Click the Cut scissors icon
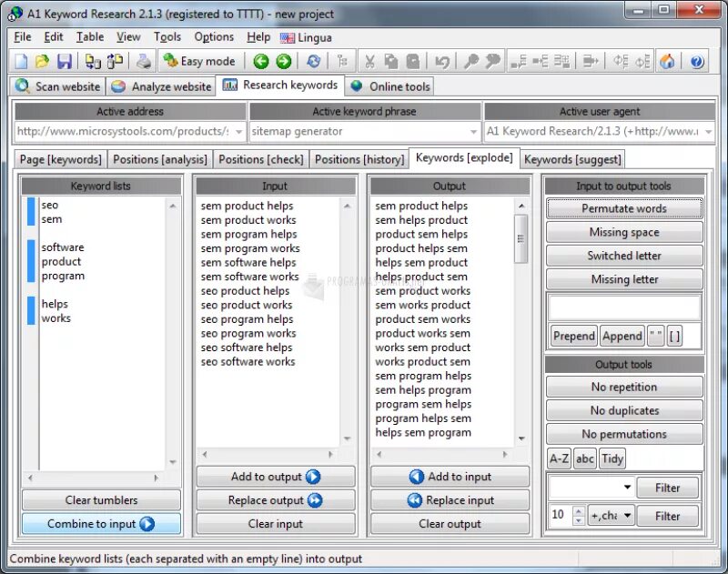Viewport: 728px width, 574px height. coord(369,61)
